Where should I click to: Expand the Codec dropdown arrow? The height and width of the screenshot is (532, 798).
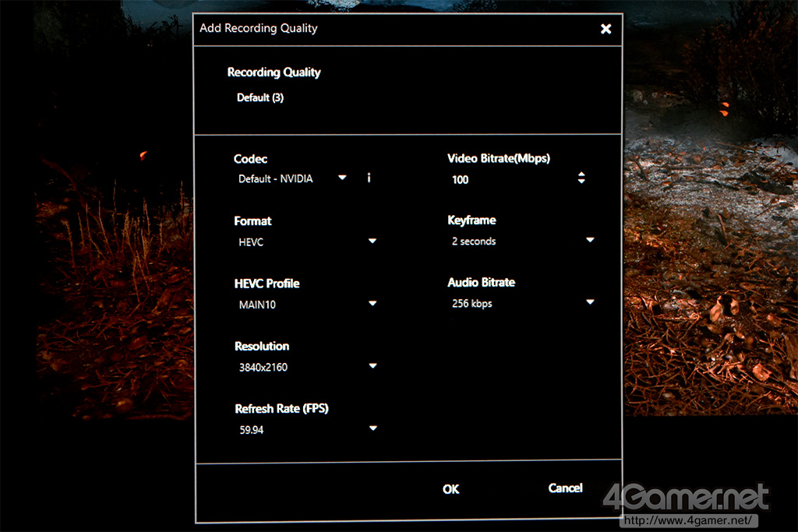(343, 178)
